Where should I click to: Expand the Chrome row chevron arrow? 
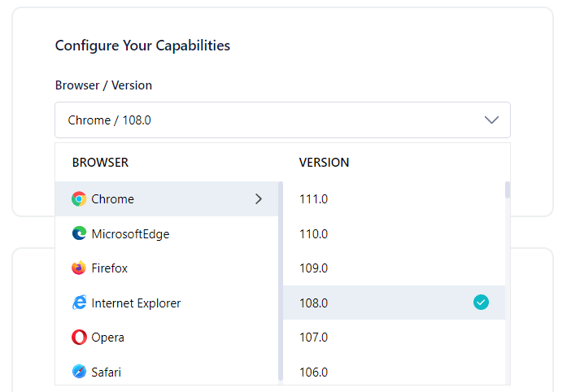coord(258,199)
